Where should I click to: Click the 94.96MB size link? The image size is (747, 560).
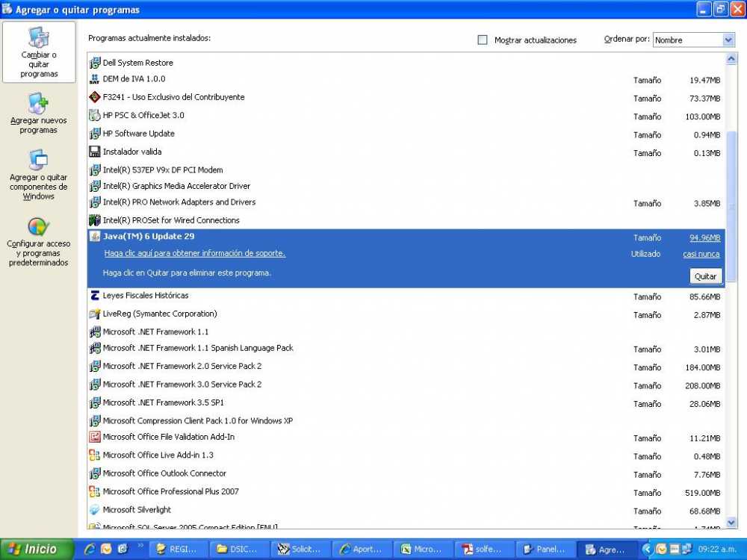coord(705,237)
